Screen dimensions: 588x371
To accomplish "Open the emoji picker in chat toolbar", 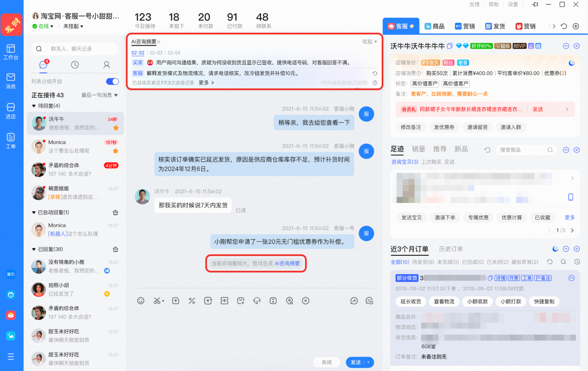I will pyautogui.click(x=141, y=301).
